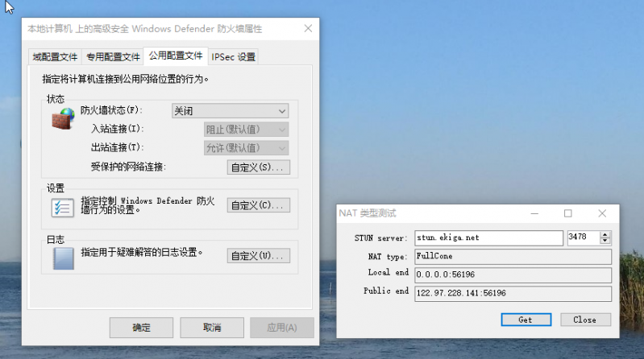Screen dimensions: 644x359
Task: Click the firewall brick wall globe icon
Action: pyautogui.click(x=63, y=118)
